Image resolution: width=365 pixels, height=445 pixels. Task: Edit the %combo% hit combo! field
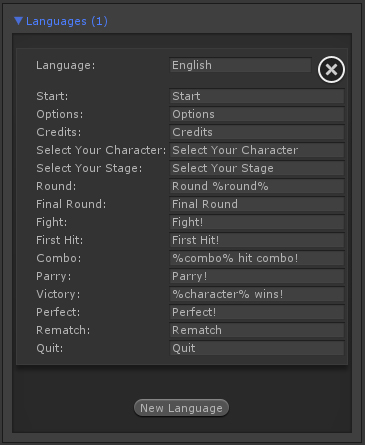(x=257, y=258)
